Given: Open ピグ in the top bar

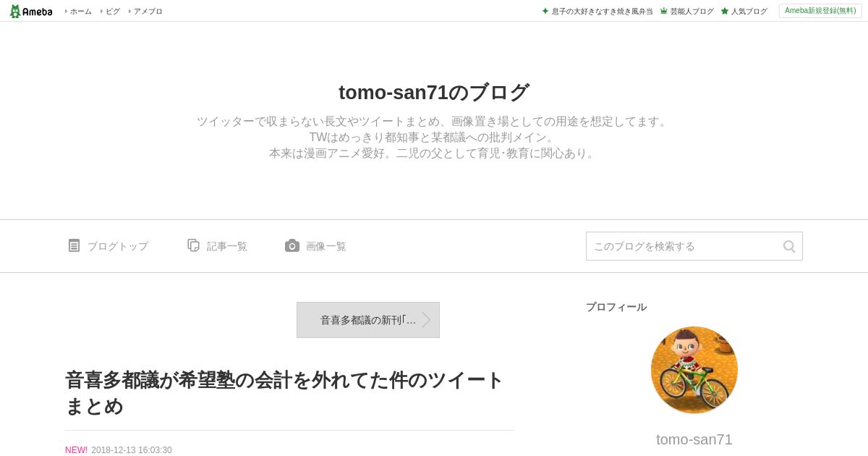Looking at the screenshot, I should (x=113, y=11).
